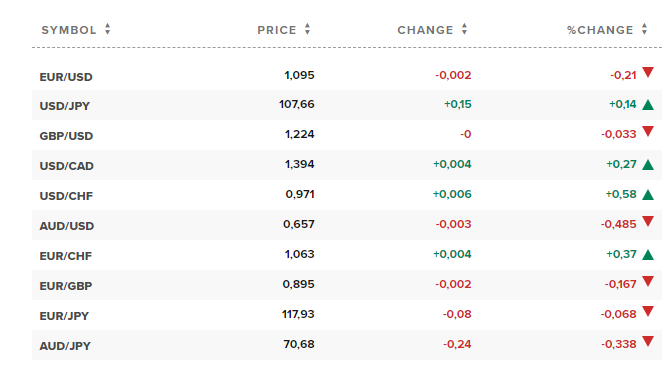
Task: Select the AUD/USD pair
Action: pos(67,226)
